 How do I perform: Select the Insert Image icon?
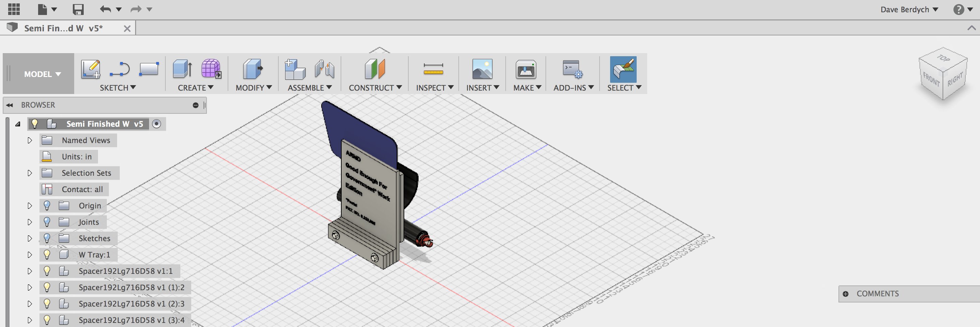pyautogui.click(x=482, y=69)
